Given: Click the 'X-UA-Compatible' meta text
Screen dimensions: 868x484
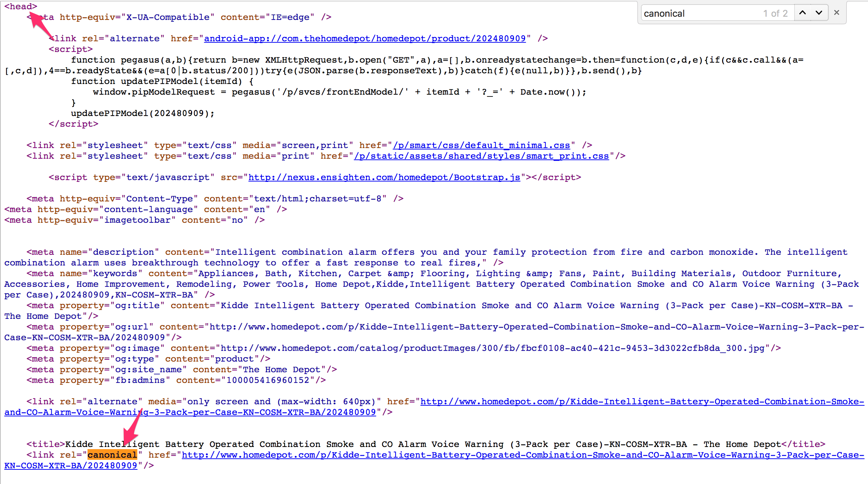Looking at the screenshot, I should [x=168, y=17].
